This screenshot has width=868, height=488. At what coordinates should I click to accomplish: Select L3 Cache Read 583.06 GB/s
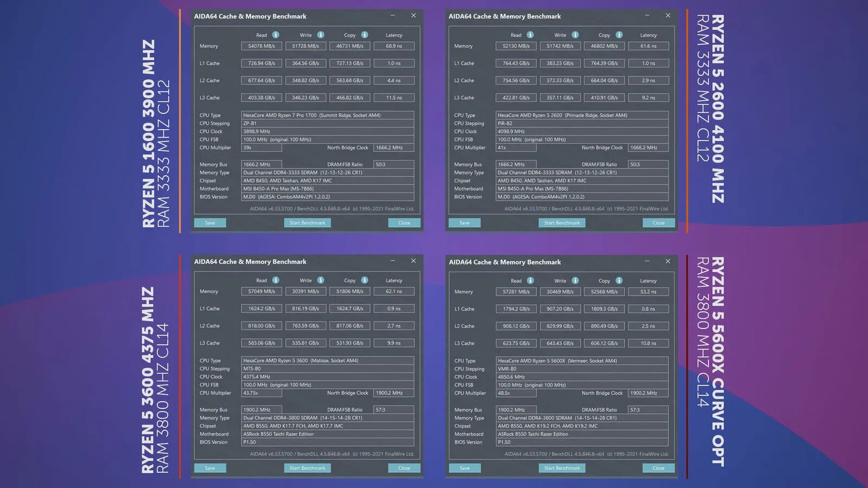(261, 343)
